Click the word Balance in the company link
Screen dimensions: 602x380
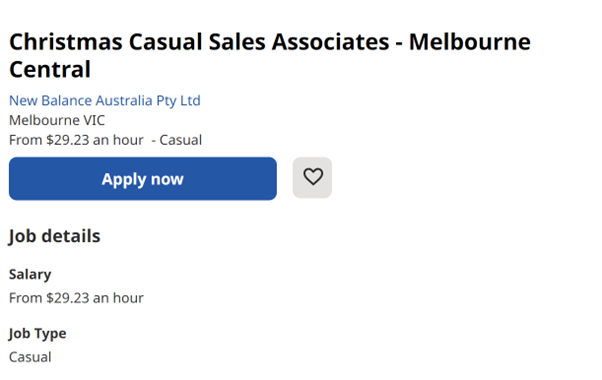pyautogui.click(x=67, y=101)
